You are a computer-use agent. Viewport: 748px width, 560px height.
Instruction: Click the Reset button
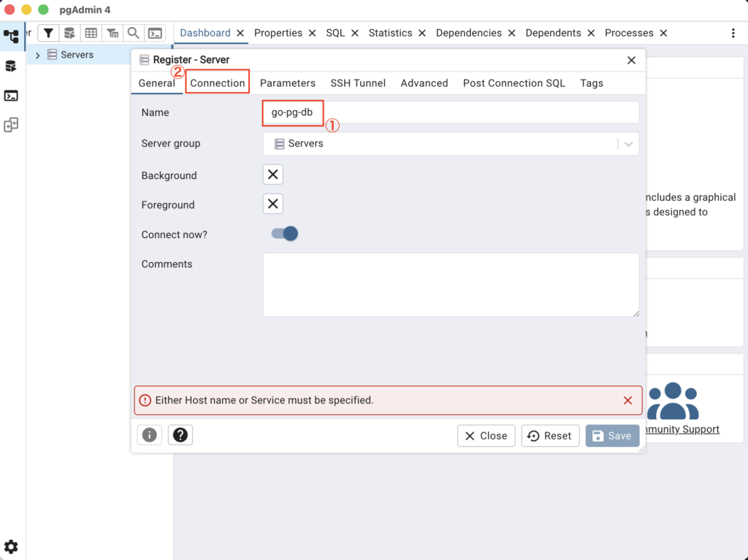pos(550,436)
